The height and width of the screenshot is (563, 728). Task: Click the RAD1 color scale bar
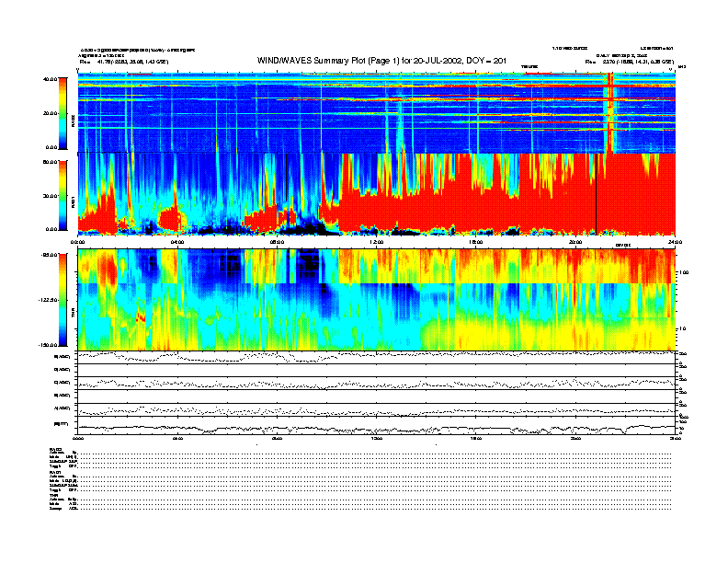click(63, 195)
